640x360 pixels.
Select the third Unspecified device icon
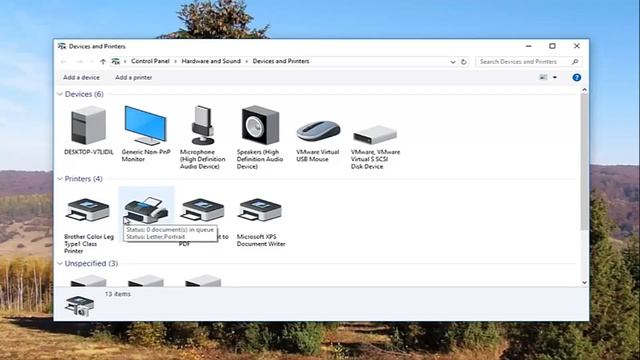coord(203,280)
